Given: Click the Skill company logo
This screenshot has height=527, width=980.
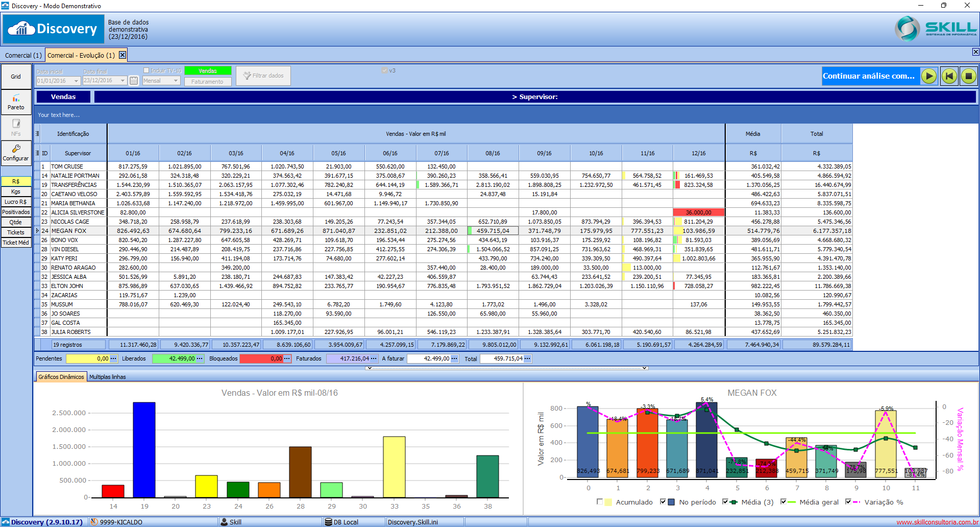Looking at the screenshot, I should (936, 29).
